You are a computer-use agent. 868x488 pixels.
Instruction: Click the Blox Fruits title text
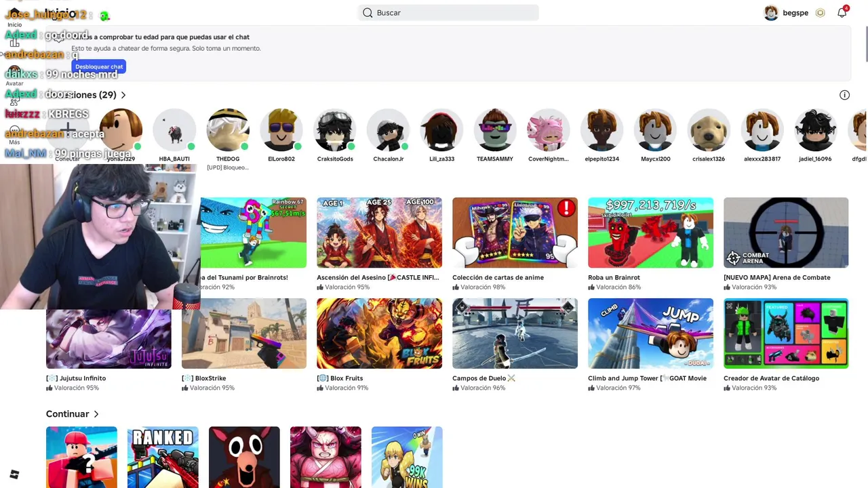[340, 378]
